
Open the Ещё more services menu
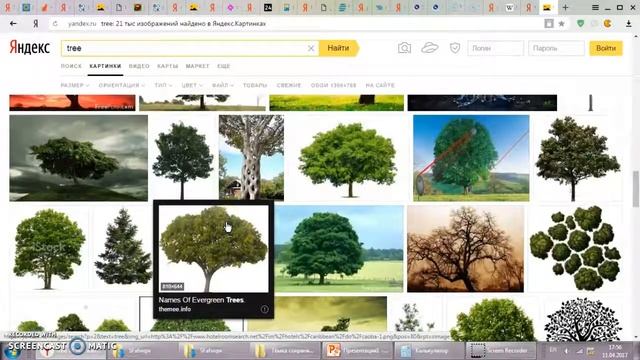(x=224, y=66)
